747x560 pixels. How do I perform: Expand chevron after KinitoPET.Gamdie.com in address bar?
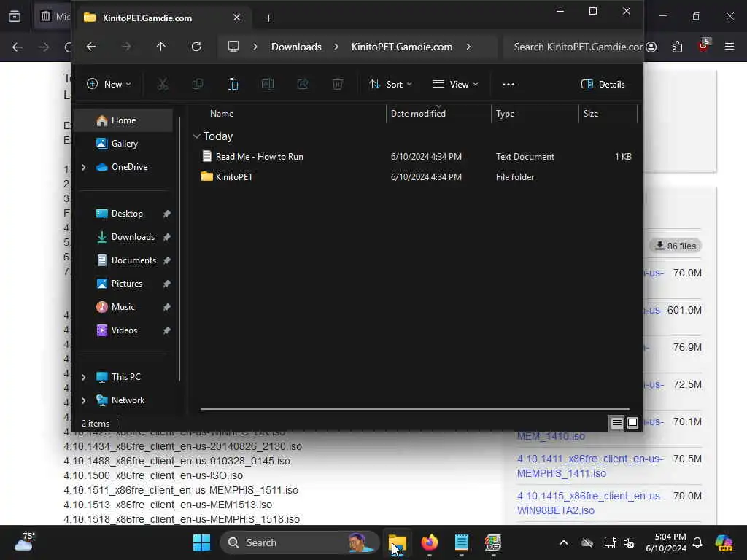[469, 47]
